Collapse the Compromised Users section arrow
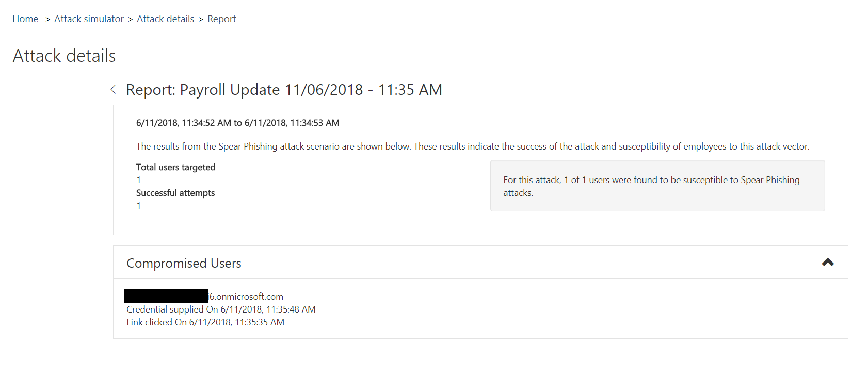868x377 pixels. pyautogui.click(x=827, y=263)
